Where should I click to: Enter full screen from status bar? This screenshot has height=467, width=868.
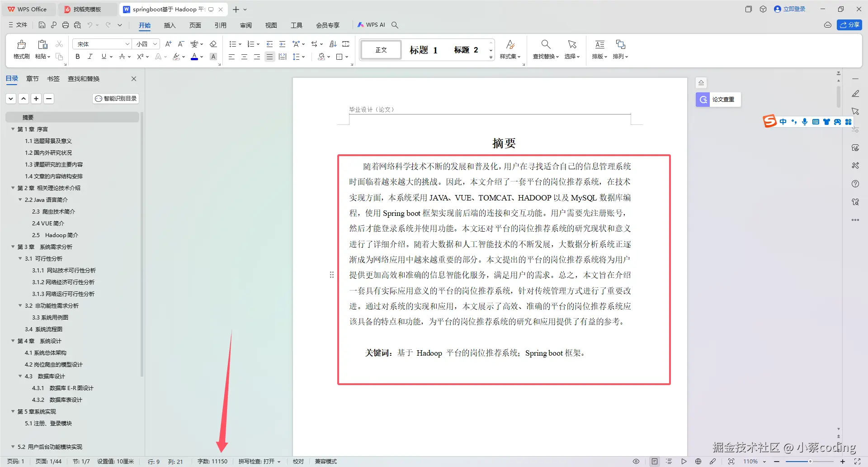[857, 462]
